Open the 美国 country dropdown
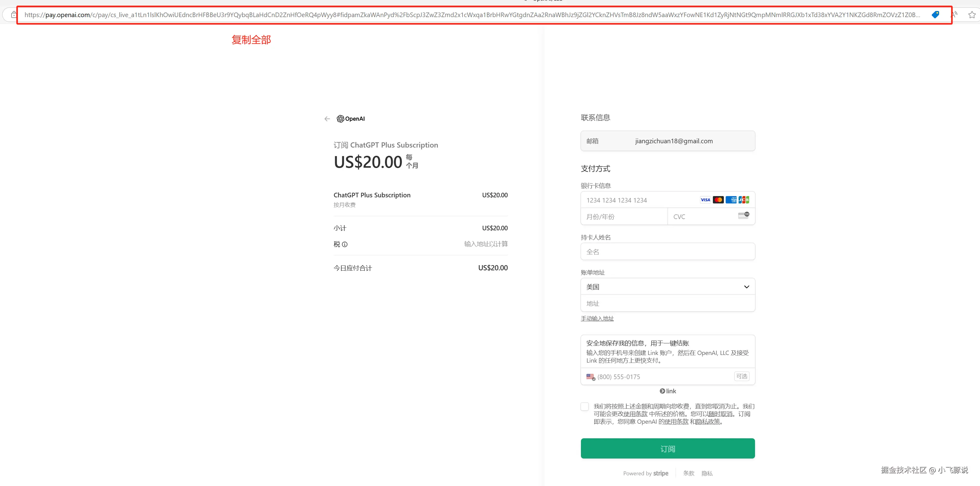Image resolution: width=980 pixels, height=486 pixels. 668,287
